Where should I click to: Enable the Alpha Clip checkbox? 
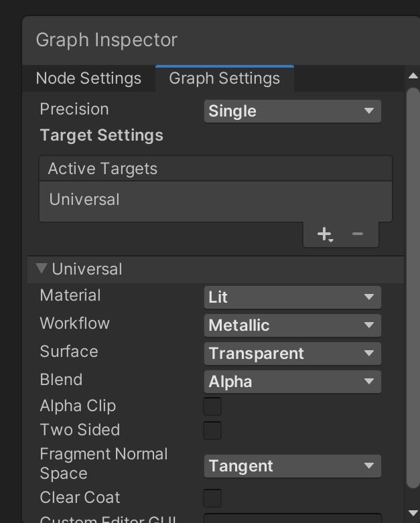tap(212, 406)
